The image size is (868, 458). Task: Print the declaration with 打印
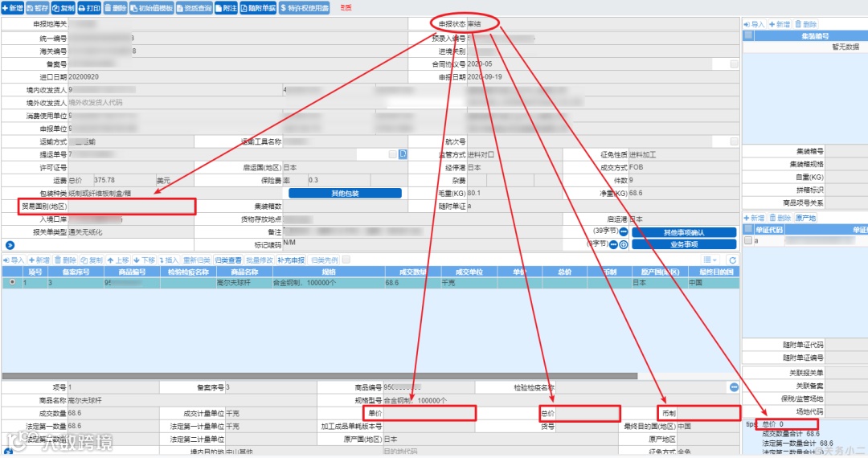click(89, 8)
